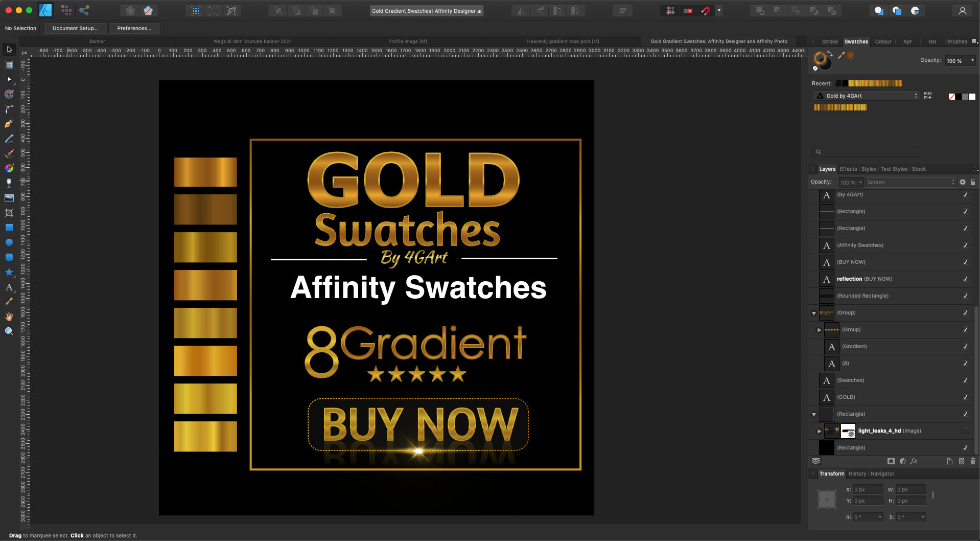Select the Move tool
The width and height of the screenshot is (980, 541).
pos(9,50)
